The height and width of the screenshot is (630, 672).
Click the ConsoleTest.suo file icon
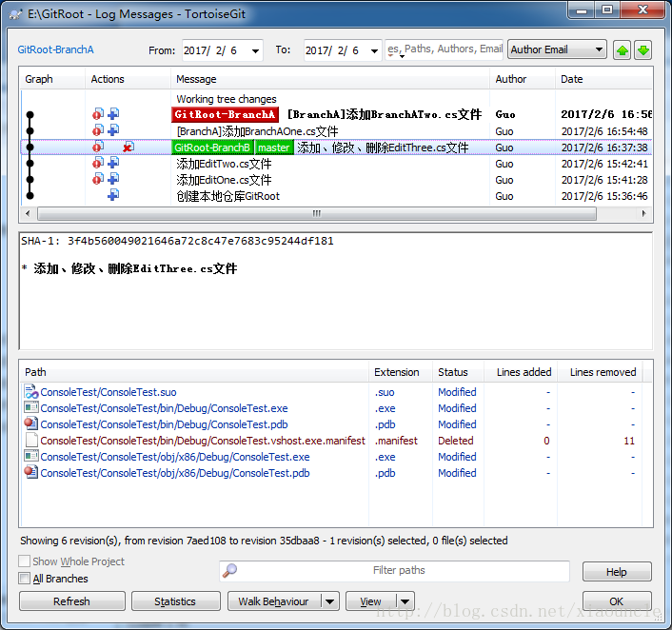(31, 392)
